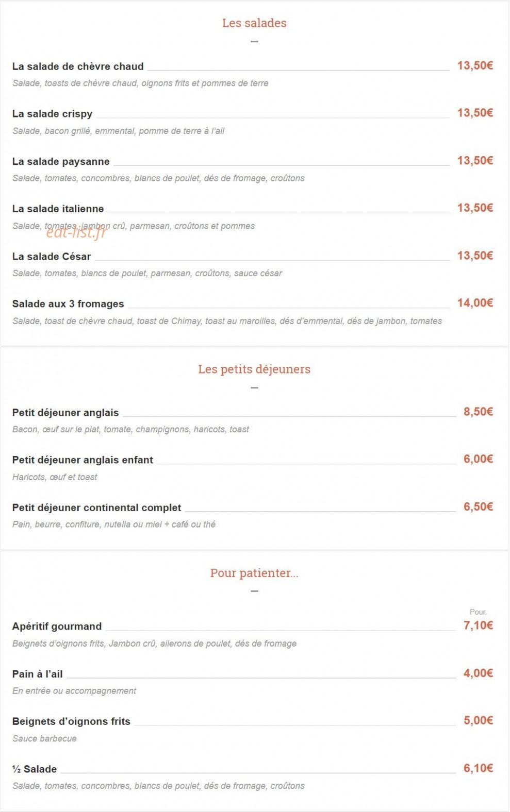Click Salade aux 3 fromages title
The height and width of the screenshot is (812, 510).
[x=68, y=304]
